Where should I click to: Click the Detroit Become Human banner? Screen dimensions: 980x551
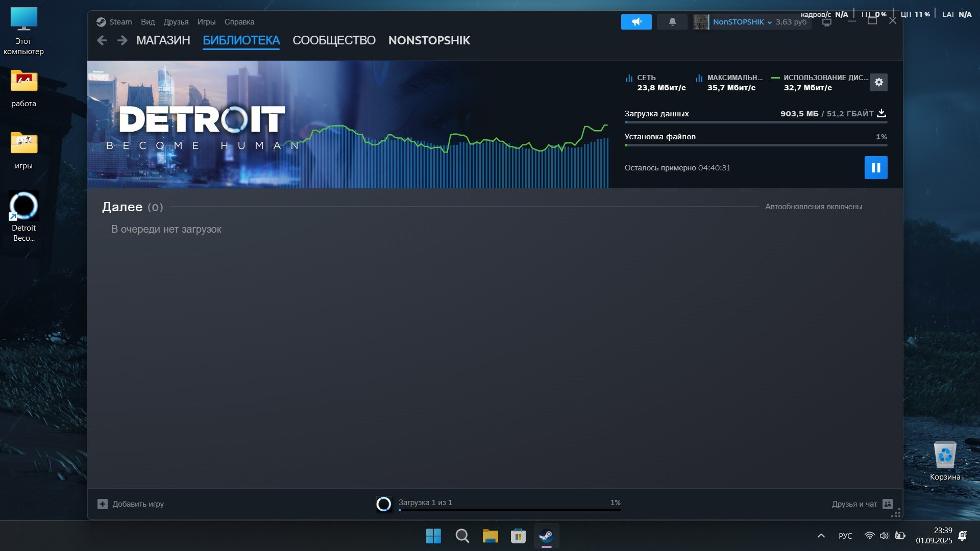(348, 124)
